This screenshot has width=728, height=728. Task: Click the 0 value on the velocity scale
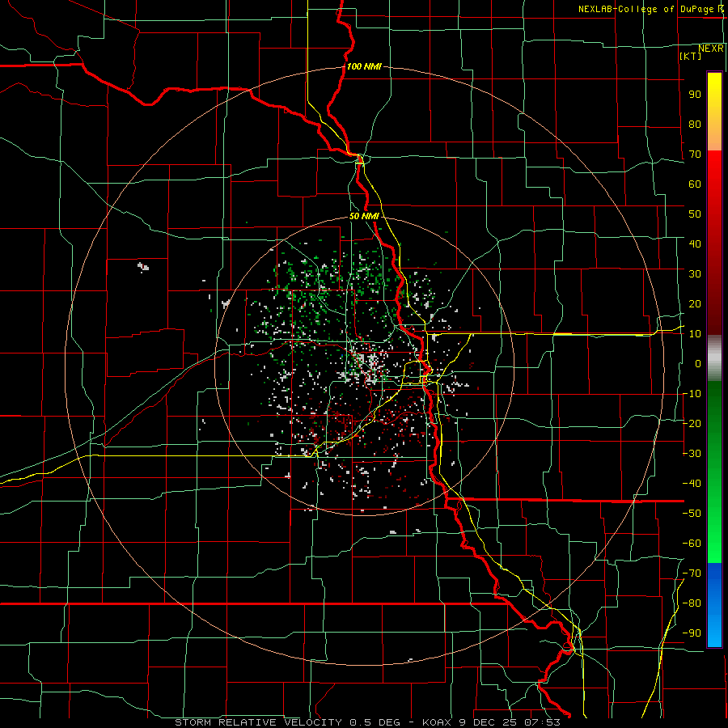(x=698, y=364)
